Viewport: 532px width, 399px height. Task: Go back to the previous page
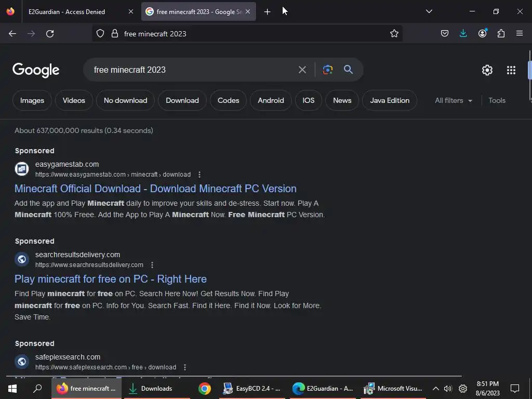(12, 34)
